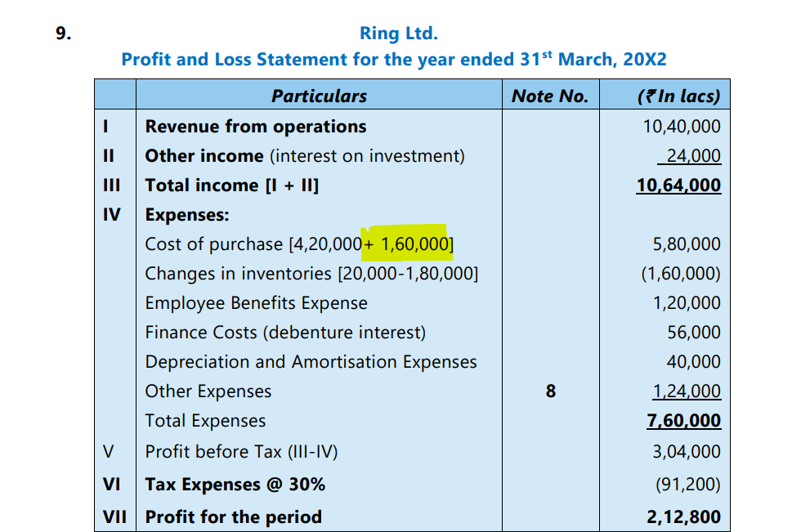
Task: Click the 'Changes in inventories' row text
Action: point(311,274)
